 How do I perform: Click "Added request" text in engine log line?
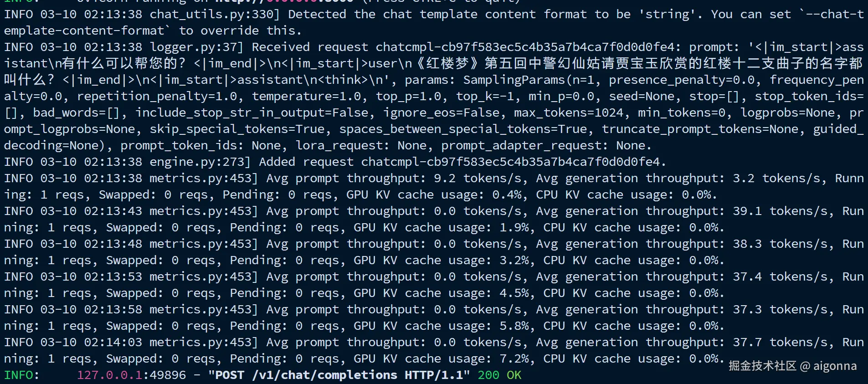(306, 162)
